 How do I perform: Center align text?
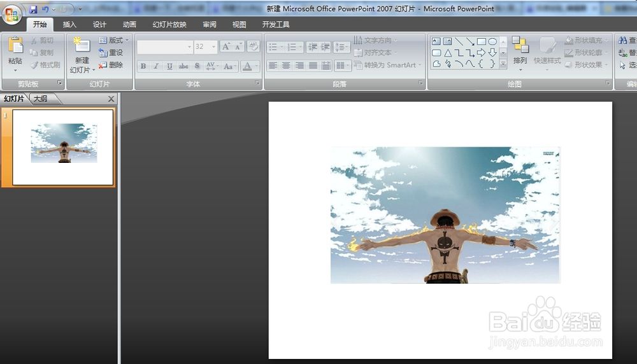coord(286,66)
